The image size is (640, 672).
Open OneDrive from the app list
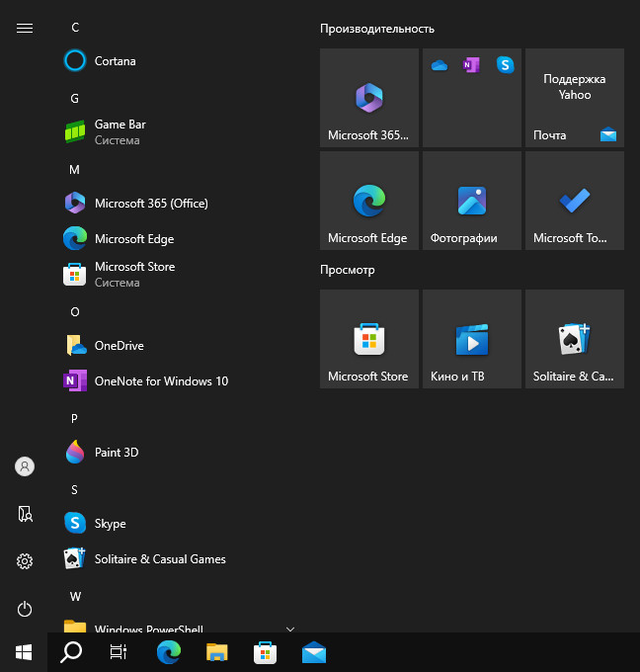(178, 346)
